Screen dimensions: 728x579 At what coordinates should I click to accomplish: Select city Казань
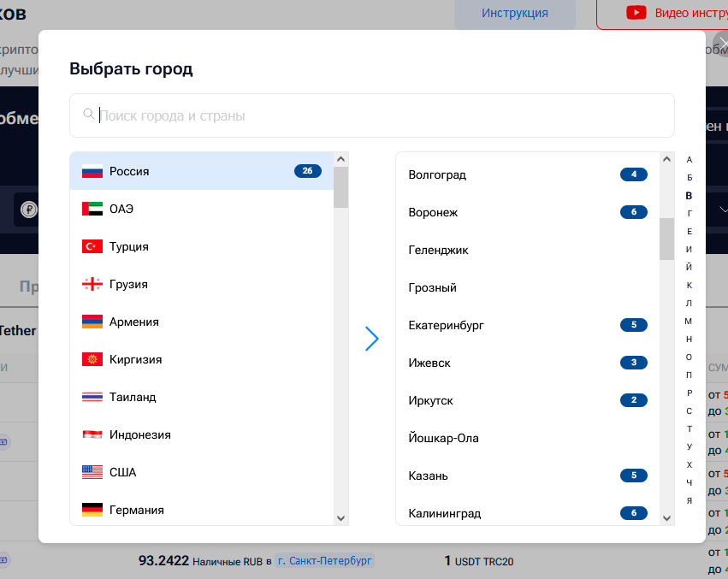[x=528, y=476]
